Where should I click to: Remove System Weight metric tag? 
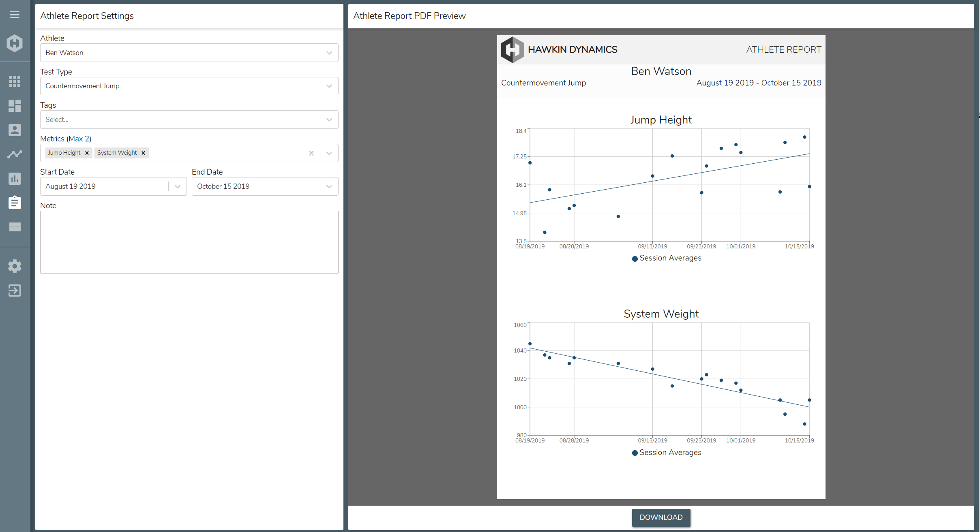[143, 153]
